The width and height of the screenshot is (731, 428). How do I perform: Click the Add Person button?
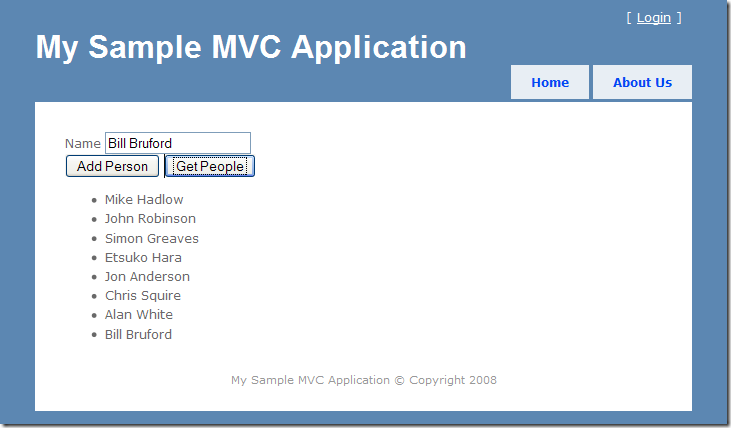coord(112,166)
